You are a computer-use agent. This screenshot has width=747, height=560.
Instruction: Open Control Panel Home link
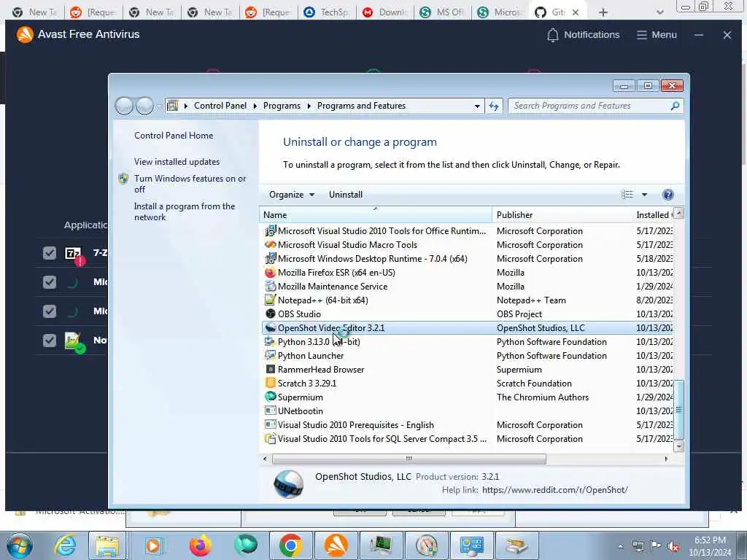click(174, 135)
